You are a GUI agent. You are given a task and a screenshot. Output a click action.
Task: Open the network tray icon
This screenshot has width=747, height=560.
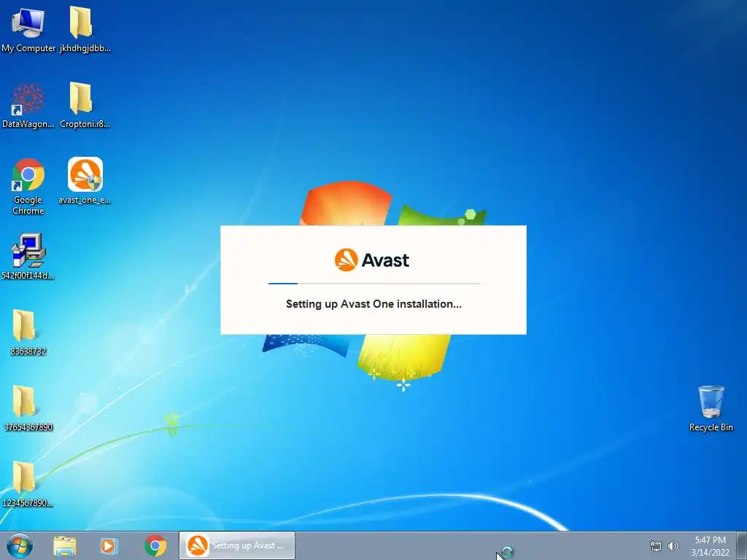656,546
